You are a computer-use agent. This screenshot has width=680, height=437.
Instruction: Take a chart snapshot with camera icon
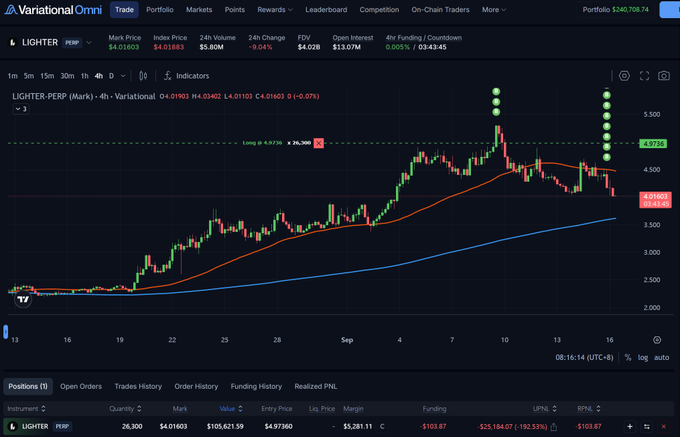coord(664,76)
